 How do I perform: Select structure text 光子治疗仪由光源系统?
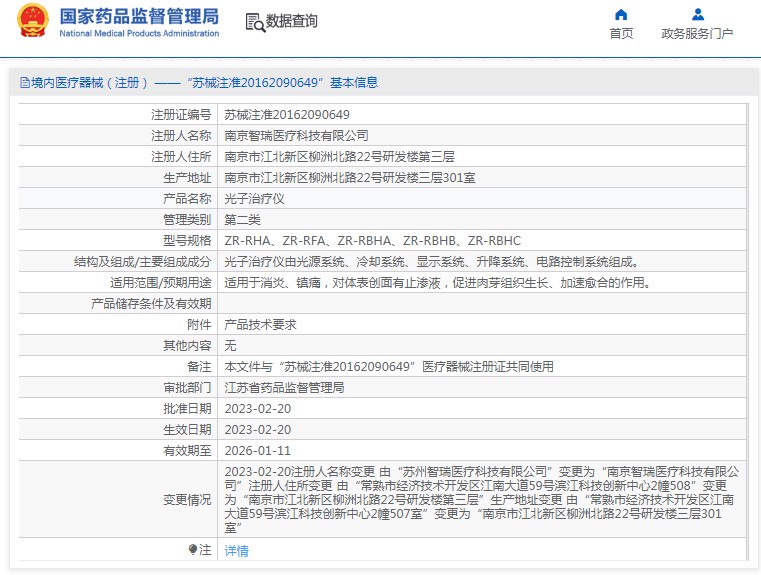click(431, 262)
